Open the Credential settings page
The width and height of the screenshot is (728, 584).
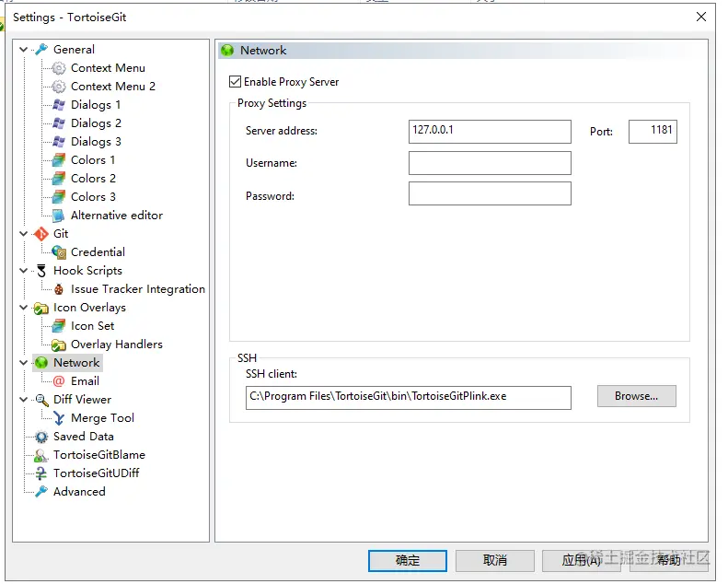point(98,252)
